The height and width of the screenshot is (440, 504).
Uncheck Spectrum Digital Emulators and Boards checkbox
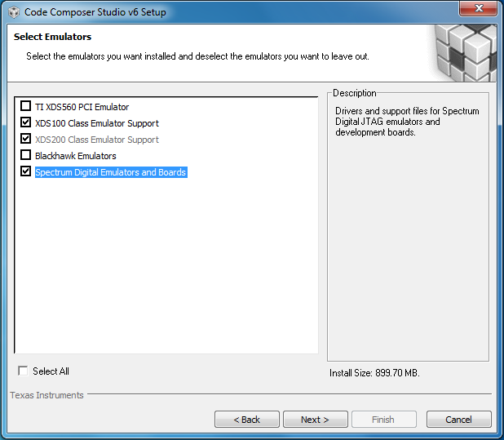pyautogui.click(x=26, y=172)
